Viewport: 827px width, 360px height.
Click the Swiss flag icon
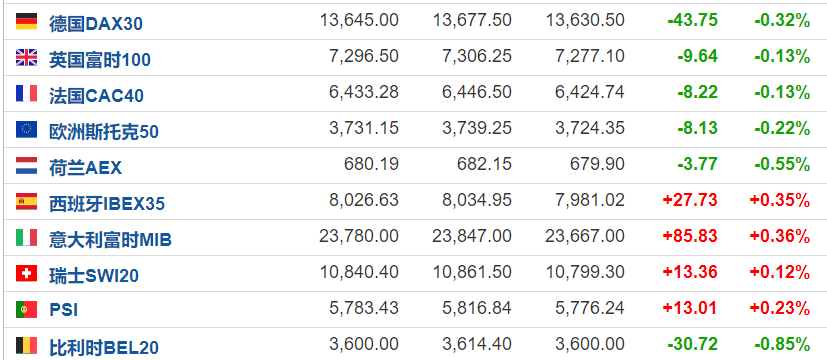tap(26, 273)
